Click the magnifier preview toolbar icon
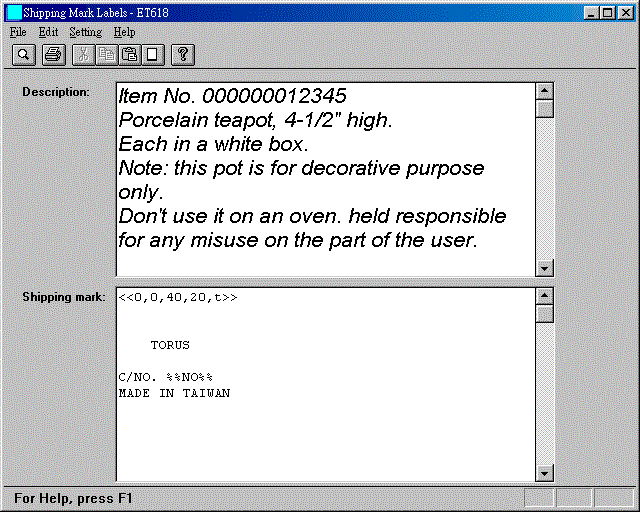Image resolution: width=640 pixels, height=512 pixels. click(x=23, y=54)
